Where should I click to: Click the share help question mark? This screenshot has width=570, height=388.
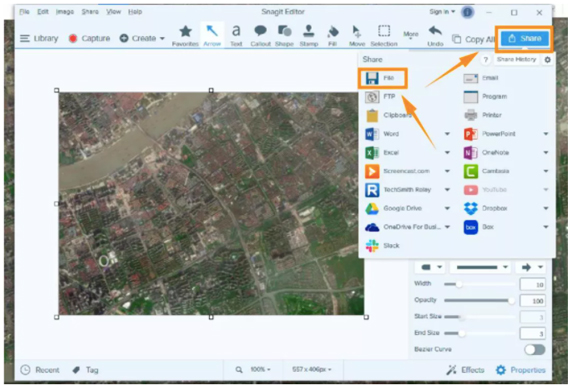(486, 60)
